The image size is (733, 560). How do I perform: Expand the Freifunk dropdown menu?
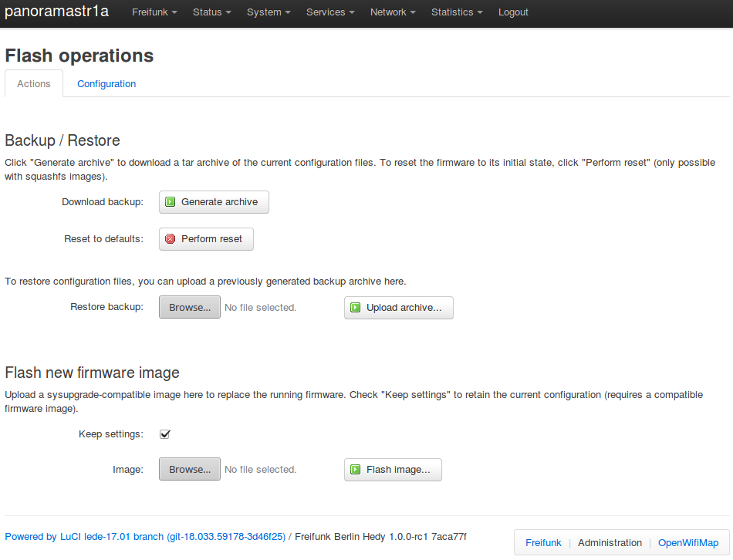click(x=154, y=12)
